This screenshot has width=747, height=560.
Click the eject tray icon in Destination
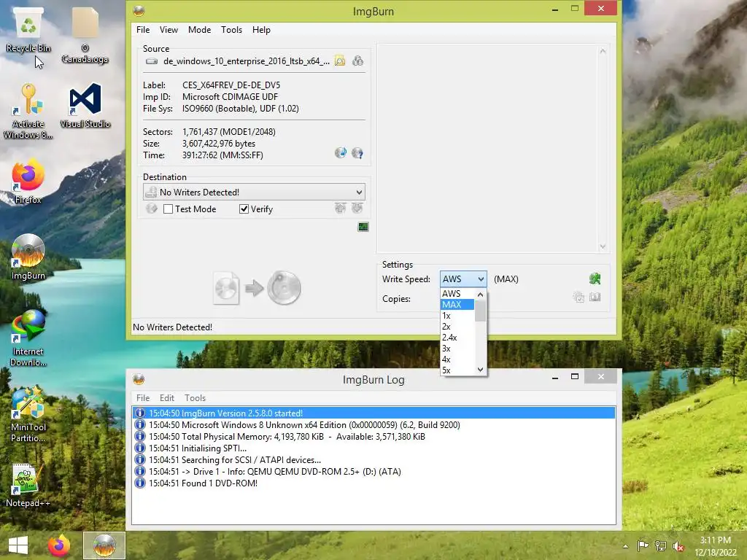tap(340, 208)
